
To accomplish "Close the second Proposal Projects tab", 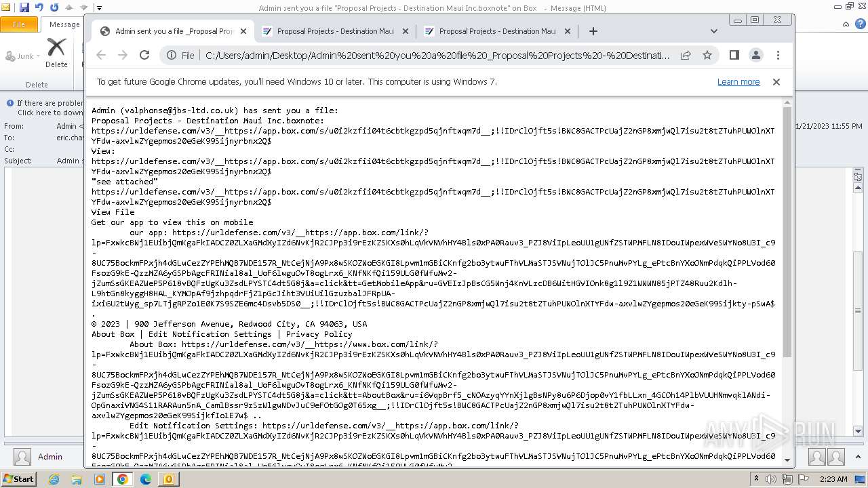I will click(x=406, y=31).
